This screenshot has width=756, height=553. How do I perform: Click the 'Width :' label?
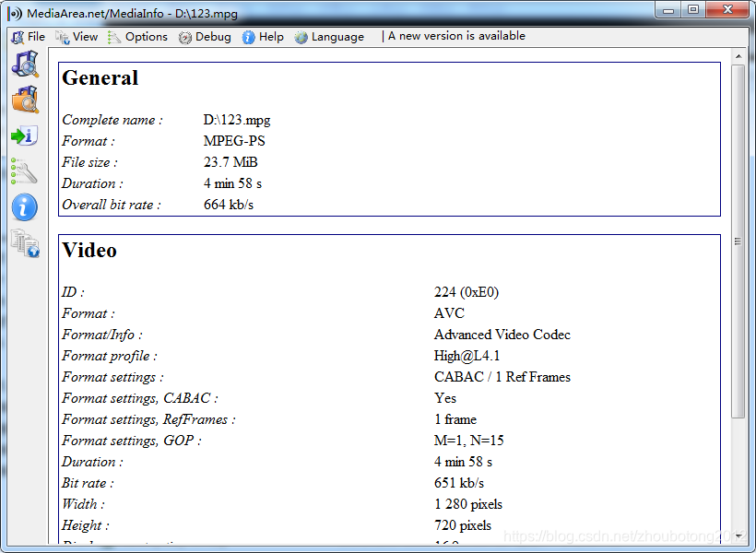(83, 504)
